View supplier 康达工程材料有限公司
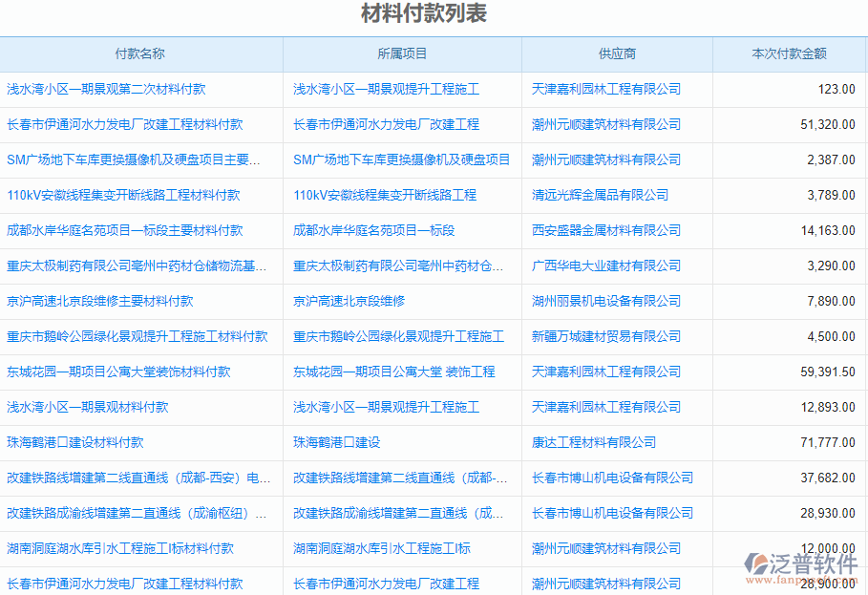Screen dimensions: 868x595 click(592, 442)
